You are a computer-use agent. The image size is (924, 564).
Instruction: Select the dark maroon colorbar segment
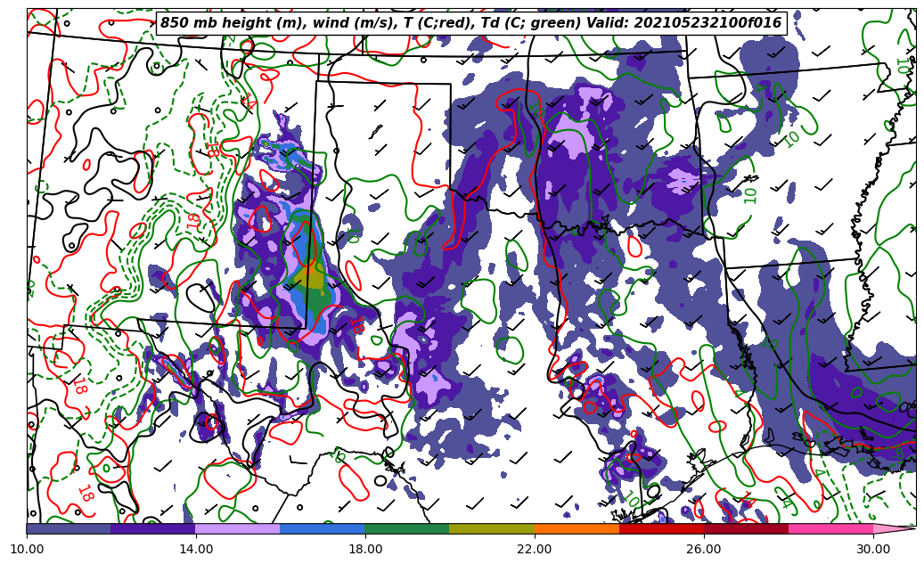click(746, 528)
